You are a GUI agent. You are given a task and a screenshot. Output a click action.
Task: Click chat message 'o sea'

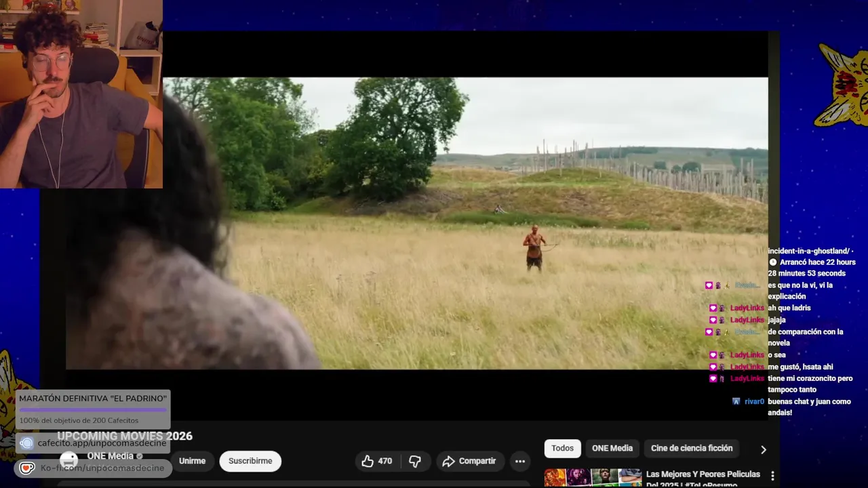tap(776, 355)
